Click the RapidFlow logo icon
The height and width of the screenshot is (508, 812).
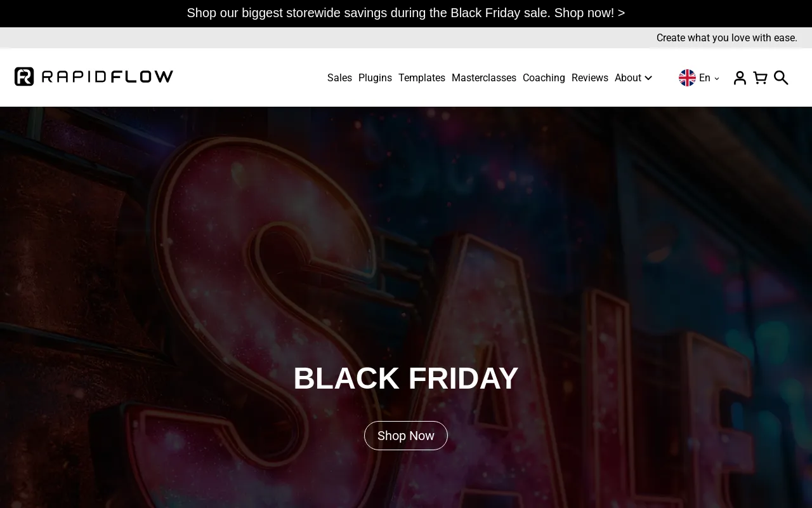[24, 77]
